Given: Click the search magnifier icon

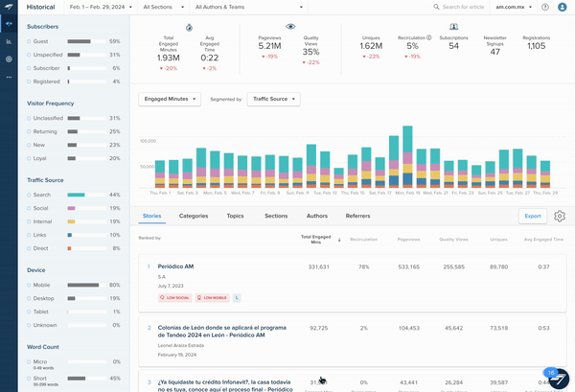Looking at the screenshot, I should (436, 7).
